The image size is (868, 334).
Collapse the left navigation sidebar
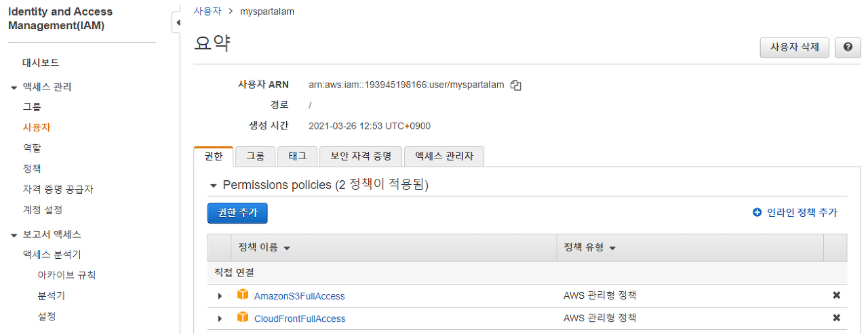click(178, 23)
